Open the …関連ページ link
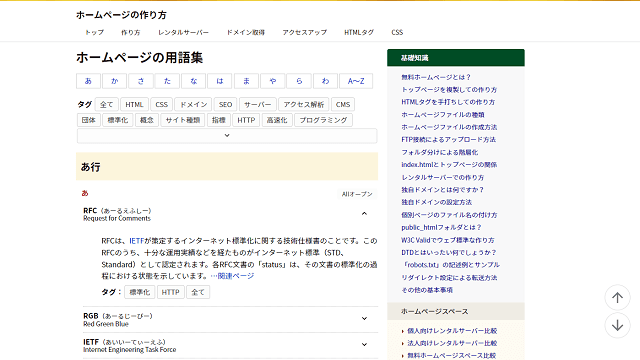640x360 pixels. pos(232,276)
